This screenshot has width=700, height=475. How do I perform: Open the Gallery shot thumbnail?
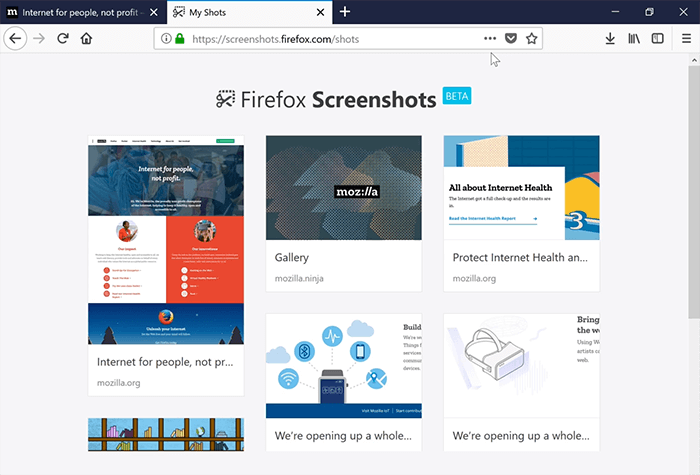pos(343,188)
